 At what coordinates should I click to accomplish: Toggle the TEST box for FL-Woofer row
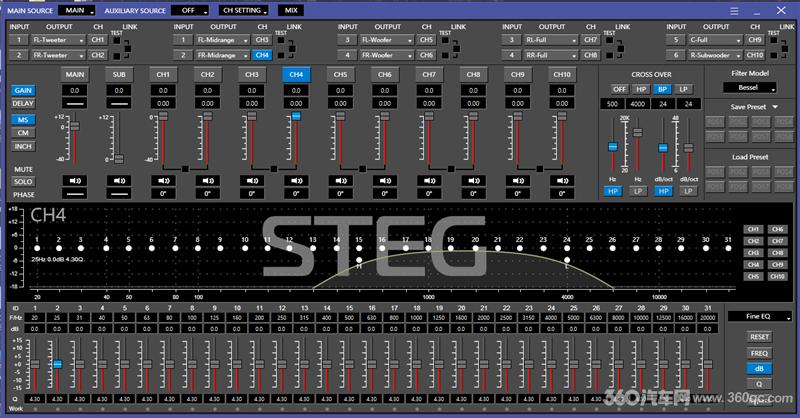click(x=445, y=40)
